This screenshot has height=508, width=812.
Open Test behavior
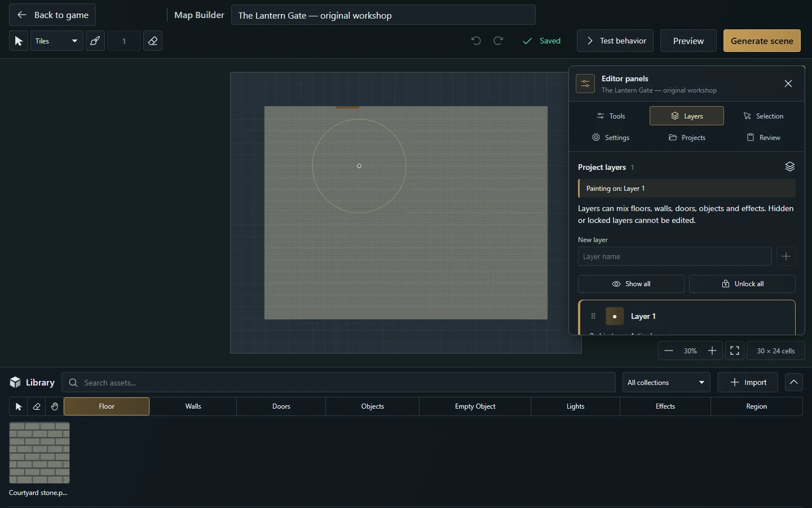(x=615, y=41)
